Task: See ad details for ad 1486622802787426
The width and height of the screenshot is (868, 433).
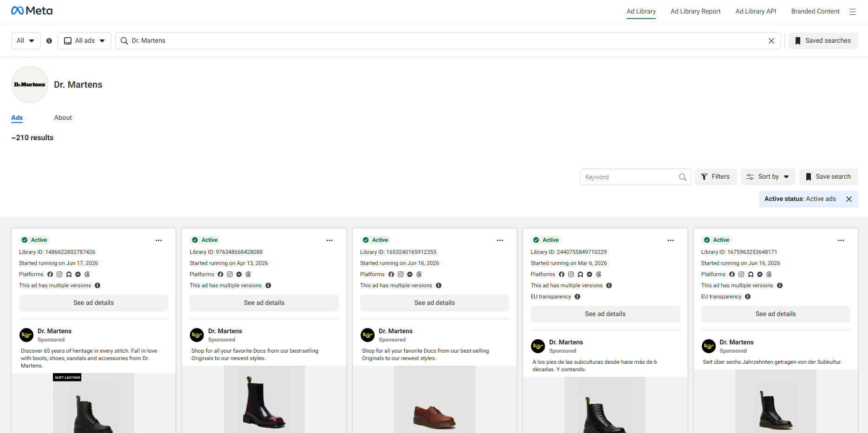Action: (x=93, y=303)
